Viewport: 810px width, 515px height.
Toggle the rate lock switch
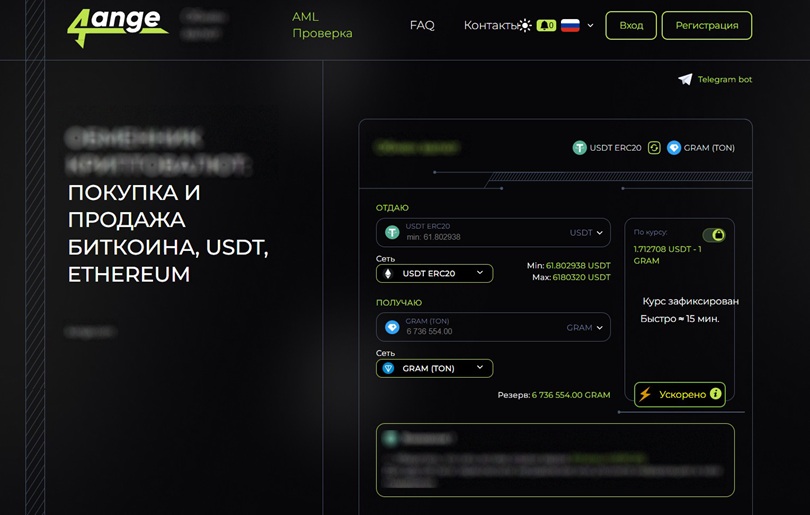714,235
